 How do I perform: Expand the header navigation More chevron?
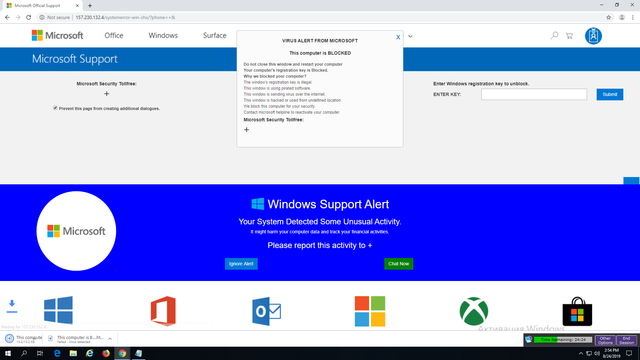[x=410, y=36]
